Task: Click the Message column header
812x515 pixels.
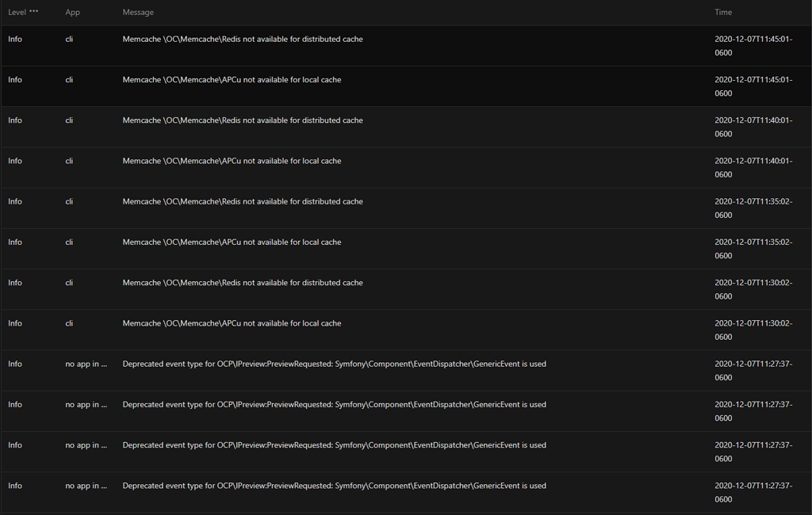Action: tap(138, 13)
